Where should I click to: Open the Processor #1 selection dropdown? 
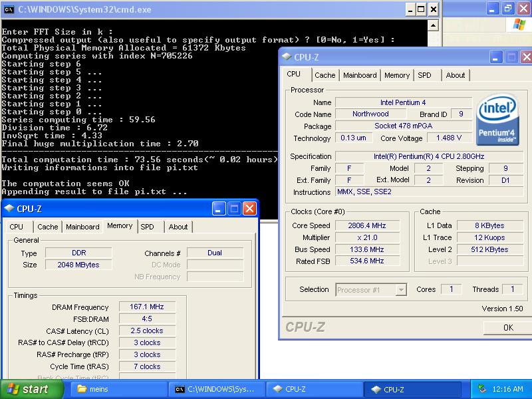[402, 290]
